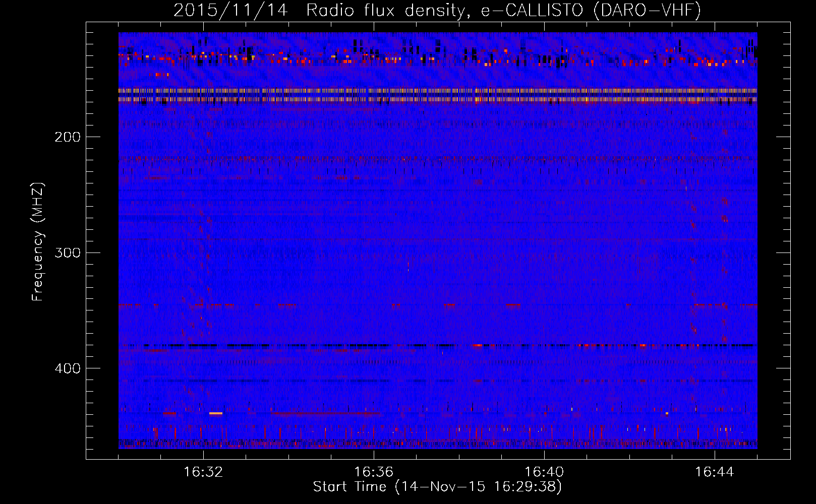Click the radio spectrogram image

[438, 240]
